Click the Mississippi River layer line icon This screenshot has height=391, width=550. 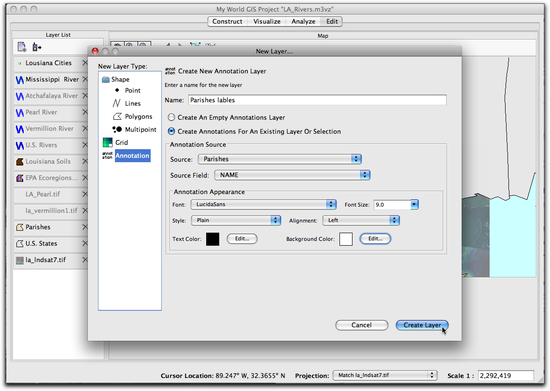(20, 80)
